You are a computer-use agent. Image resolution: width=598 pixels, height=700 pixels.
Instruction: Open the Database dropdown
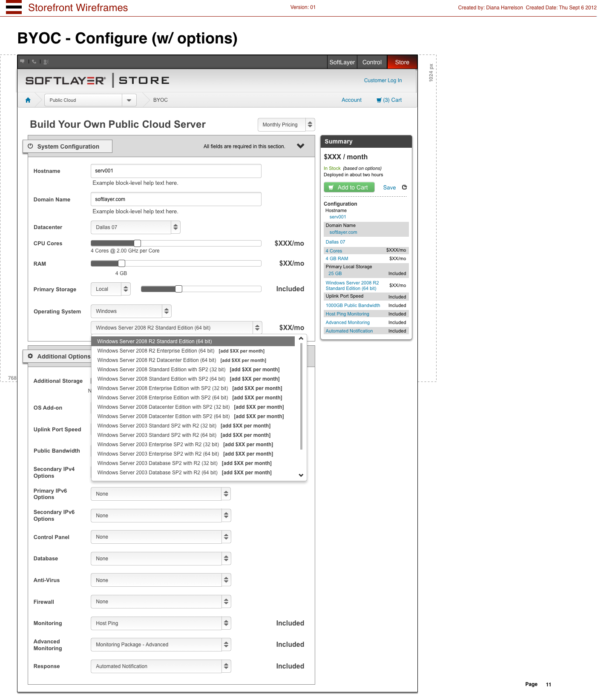point(161,559)
